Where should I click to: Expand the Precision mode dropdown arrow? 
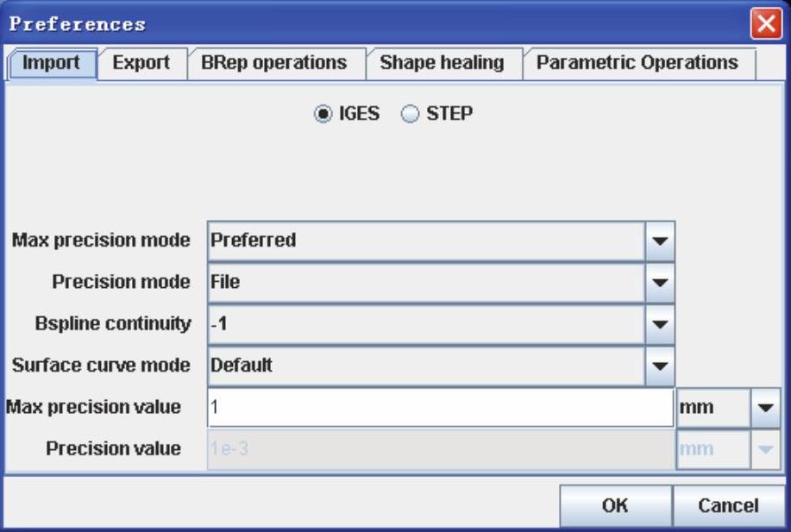[660, 282]
